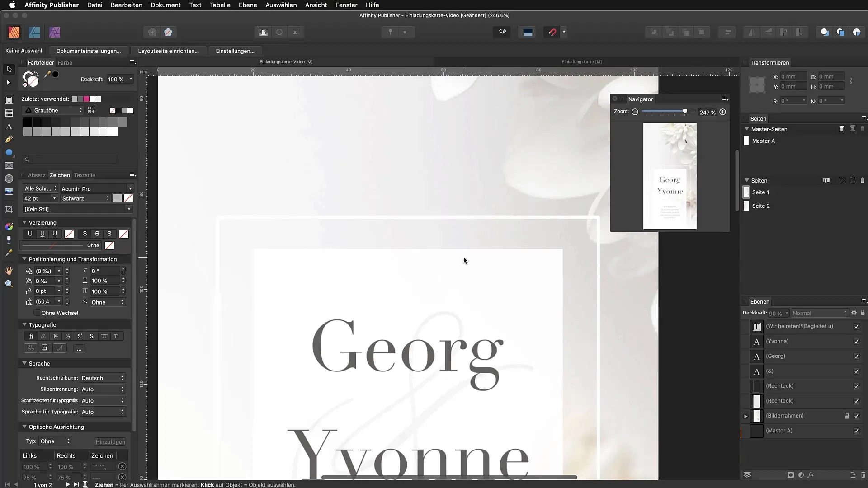Image resolution: width=868 pixels, height=488 pixels.
Task: Open the Tabelle menu
Action: [220, 5]
